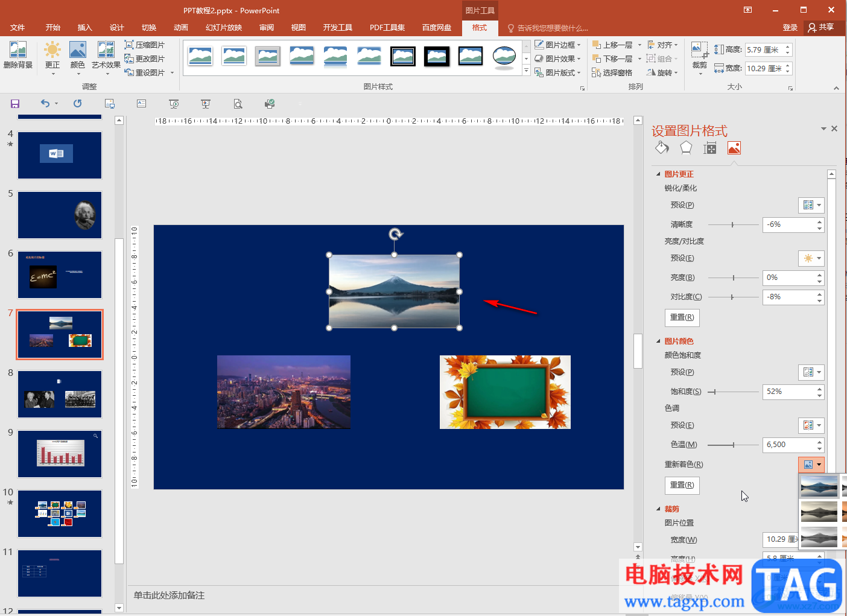Close the Format Picture pane

[x=834, y=129]
